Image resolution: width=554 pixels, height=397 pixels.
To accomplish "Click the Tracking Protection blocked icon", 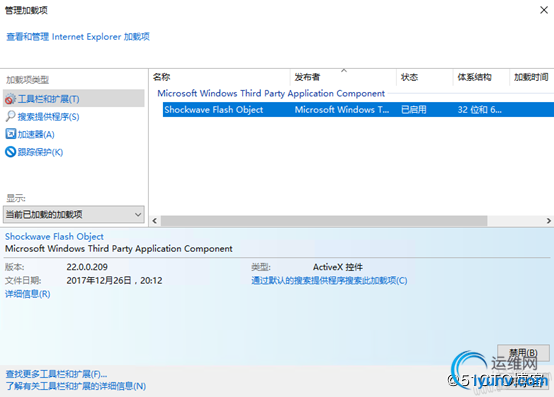I will tap(11, 152).
